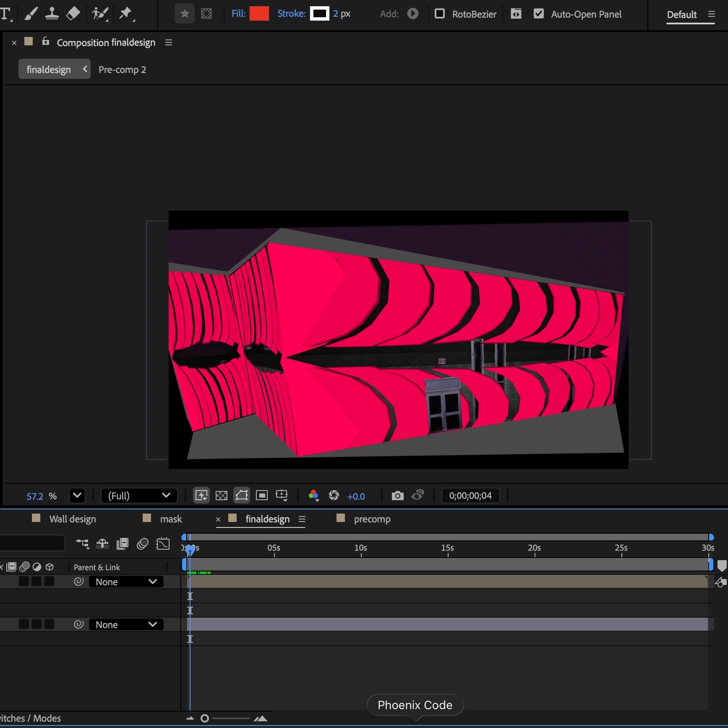
Task: Select the Type tool
Action: [7, 14]
